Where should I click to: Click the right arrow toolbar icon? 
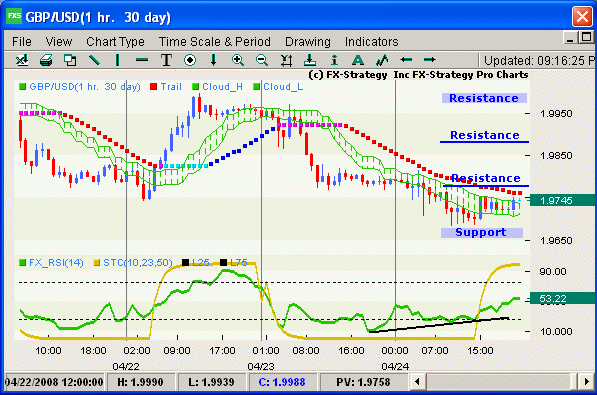(x=429, y=59)
